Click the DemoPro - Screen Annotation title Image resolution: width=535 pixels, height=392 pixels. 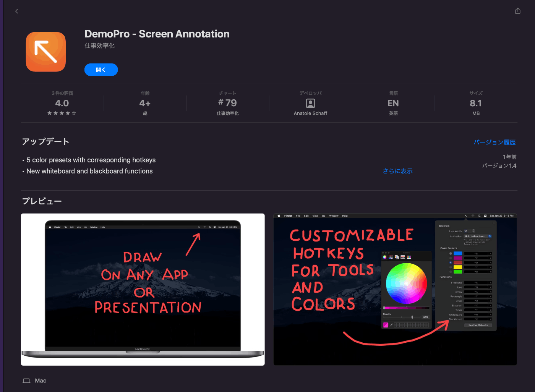(157, 34)
